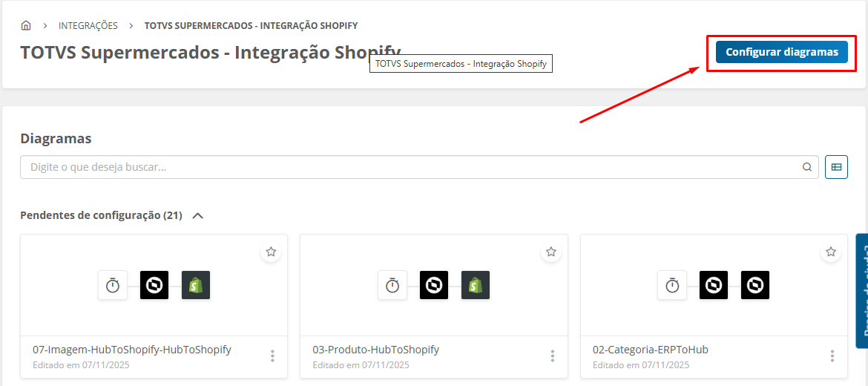
Task: Click the Diagramas section heading
Action: (56, 139)
